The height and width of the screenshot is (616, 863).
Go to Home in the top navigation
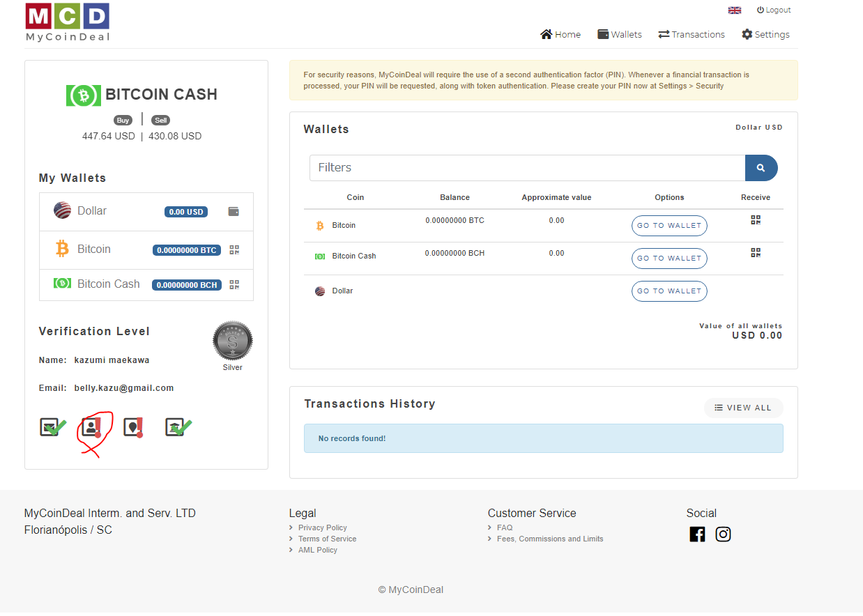click(560, 34)
